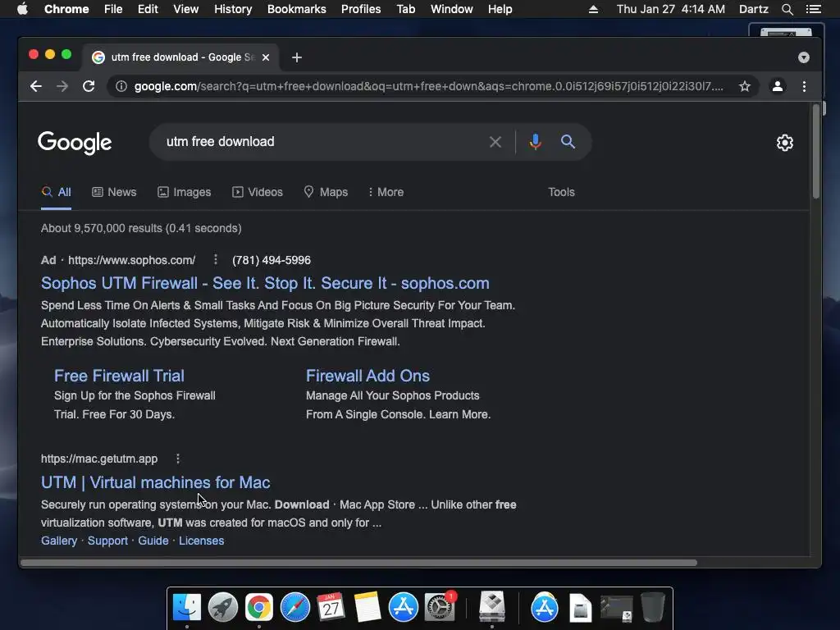Go back to the previous page

(x=36, y=86)
